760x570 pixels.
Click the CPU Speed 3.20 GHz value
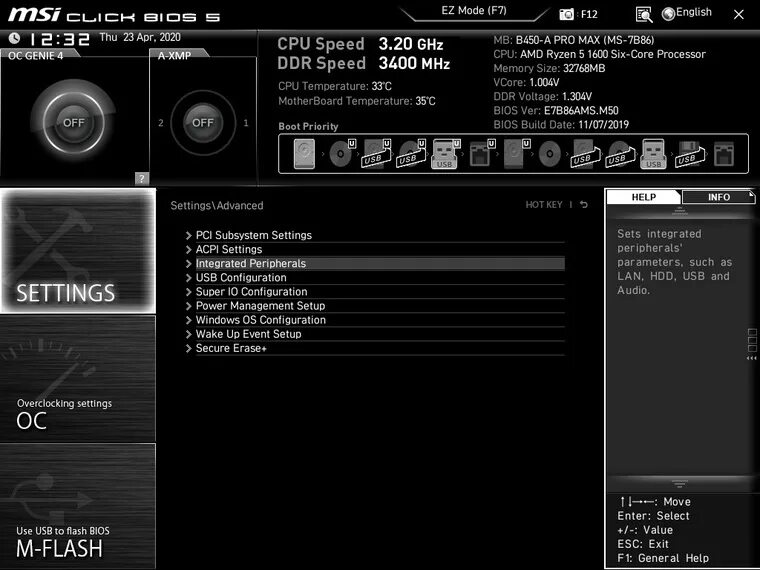pos(411,44)
